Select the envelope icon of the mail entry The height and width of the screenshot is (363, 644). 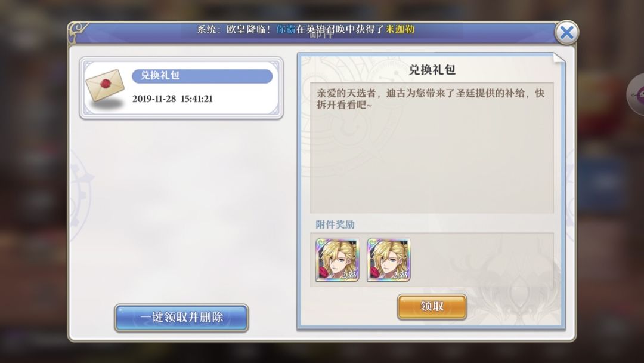pos(105,87)
